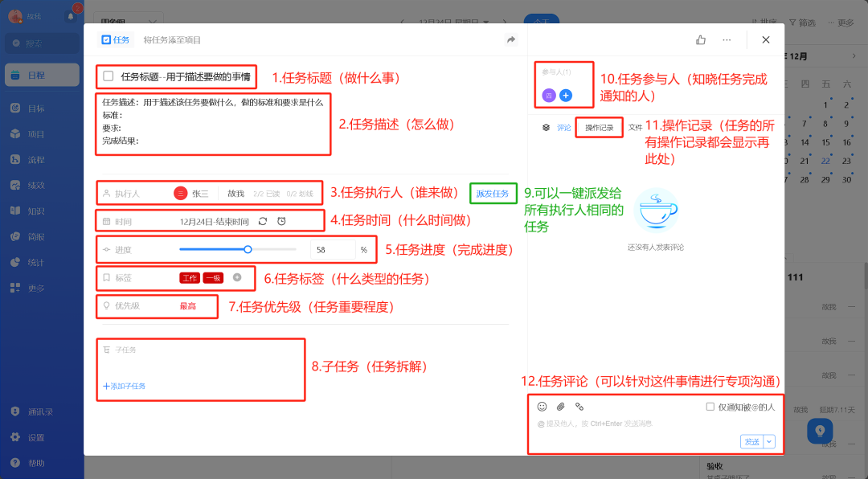Click the thumbs-up icon near dialog corner
This screenshot has height=479, width=868.
[700, 39]
